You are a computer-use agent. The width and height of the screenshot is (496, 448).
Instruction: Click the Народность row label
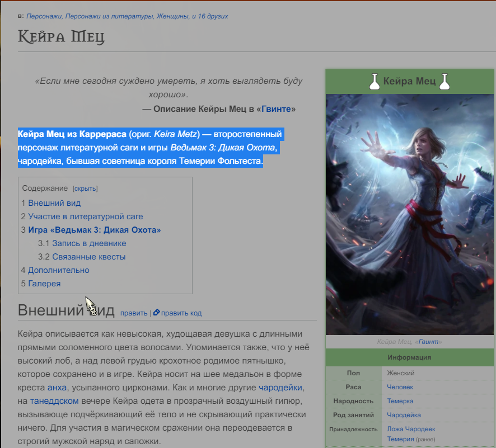pyautogui.click(x=353, y=401)
